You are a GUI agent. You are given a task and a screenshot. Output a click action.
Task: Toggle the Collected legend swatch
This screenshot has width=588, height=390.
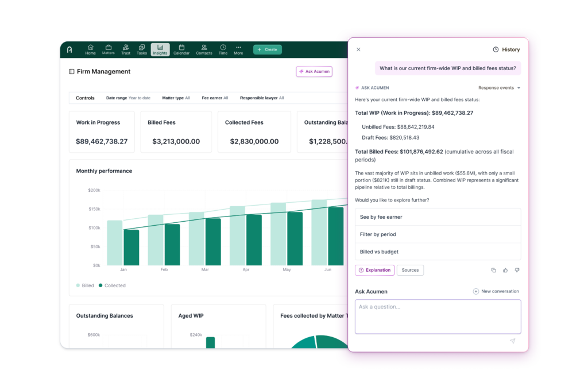tap(100, 285)
